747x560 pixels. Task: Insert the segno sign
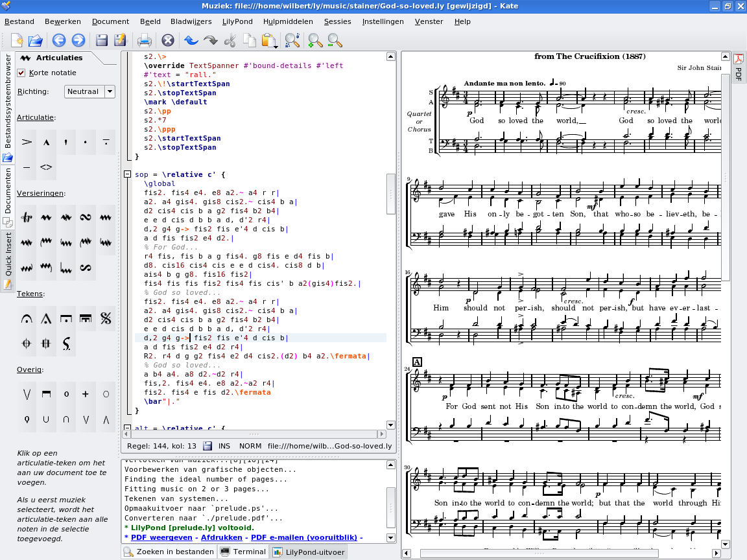106,318
